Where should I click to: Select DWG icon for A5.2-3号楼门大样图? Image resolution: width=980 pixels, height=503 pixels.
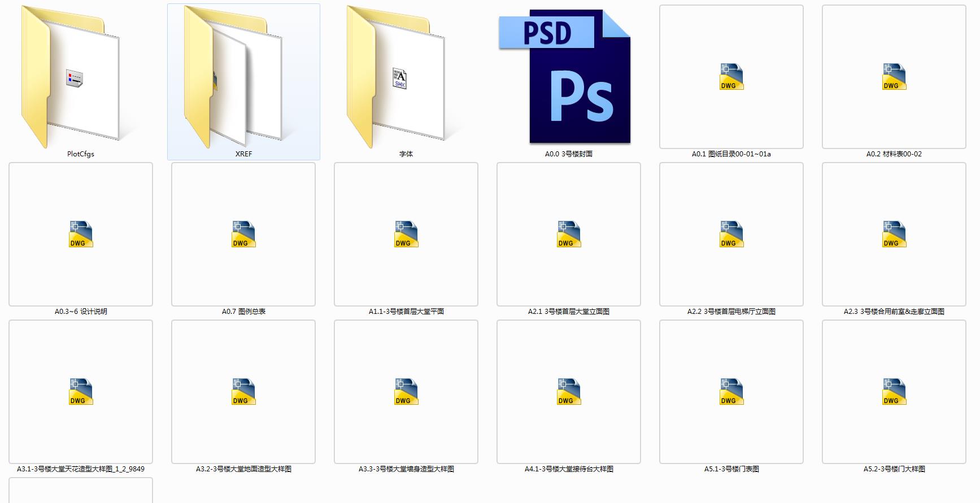pos(894,392)
